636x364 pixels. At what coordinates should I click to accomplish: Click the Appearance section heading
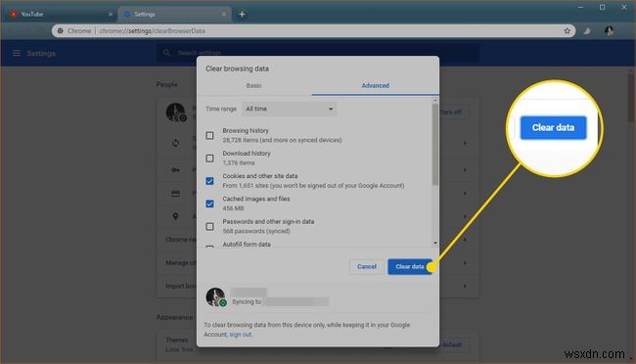pyautogui.click(x=174, y=317)
